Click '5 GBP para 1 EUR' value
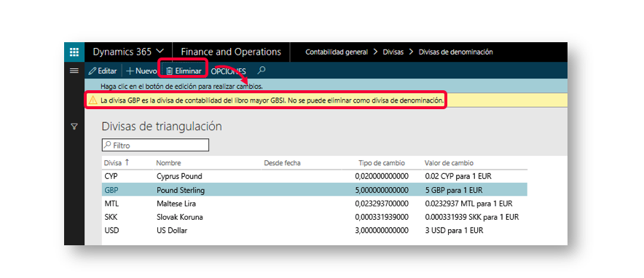644x278 pixels. [454, 190]
